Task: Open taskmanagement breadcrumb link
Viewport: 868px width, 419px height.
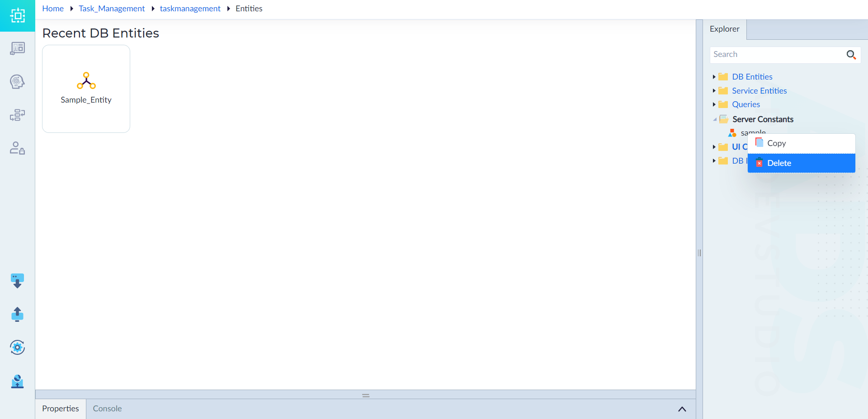Action: click(190, 9)
